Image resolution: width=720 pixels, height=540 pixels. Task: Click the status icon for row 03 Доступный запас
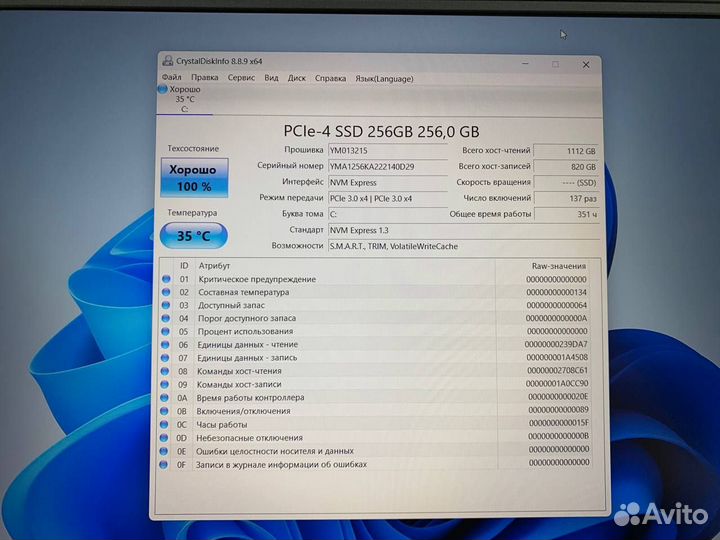[166, 305]
